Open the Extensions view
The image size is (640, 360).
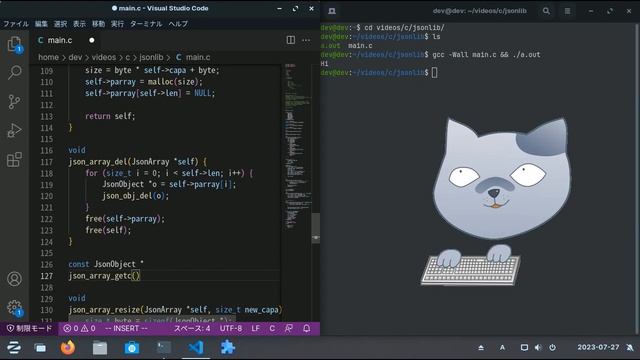[14, 160]
